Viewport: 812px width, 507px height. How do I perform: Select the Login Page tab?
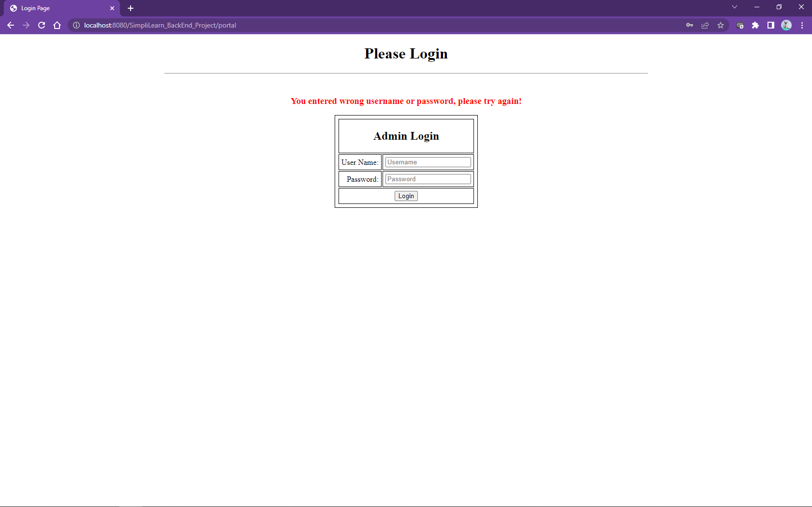pos(58,8)
